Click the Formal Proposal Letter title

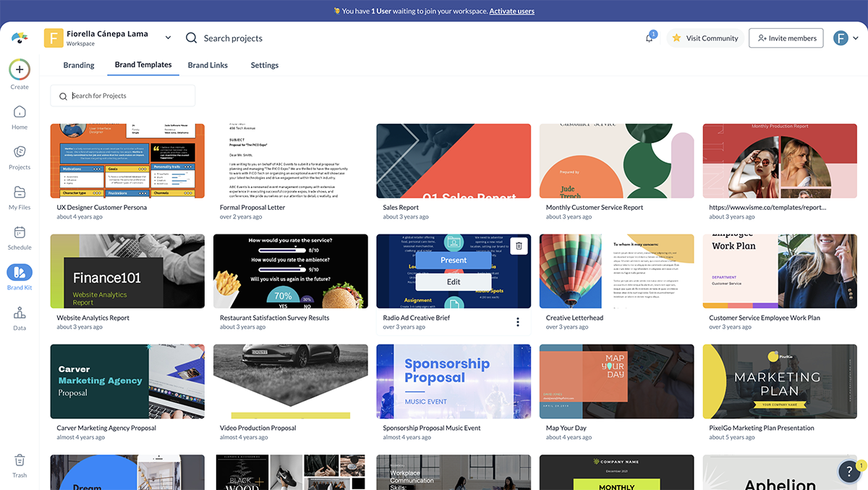252,207
